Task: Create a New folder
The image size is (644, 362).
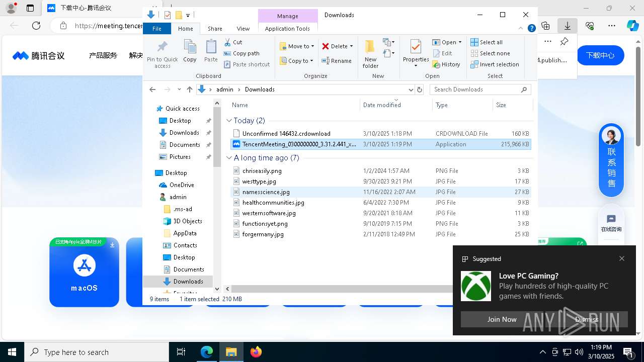Action: [x=370, y=54]
